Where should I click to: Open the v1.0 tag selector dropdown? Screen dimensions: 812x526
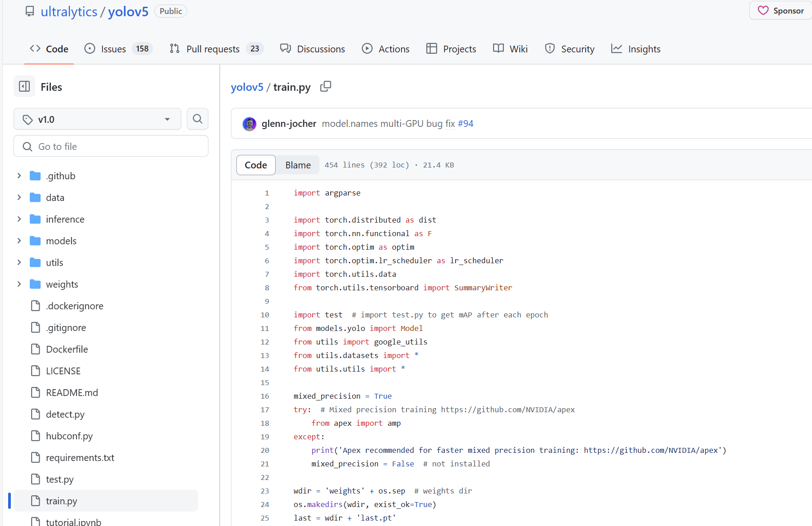tap(97, 119)
